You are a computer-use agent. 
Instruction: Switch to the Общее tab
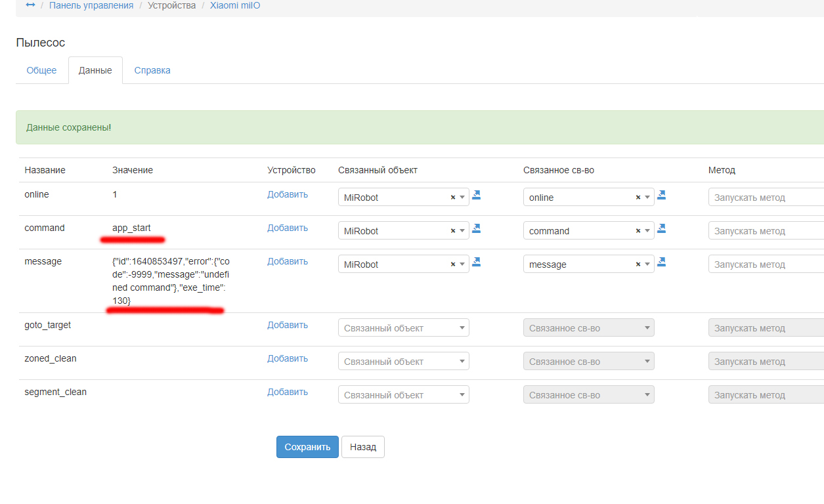(41, 70)
